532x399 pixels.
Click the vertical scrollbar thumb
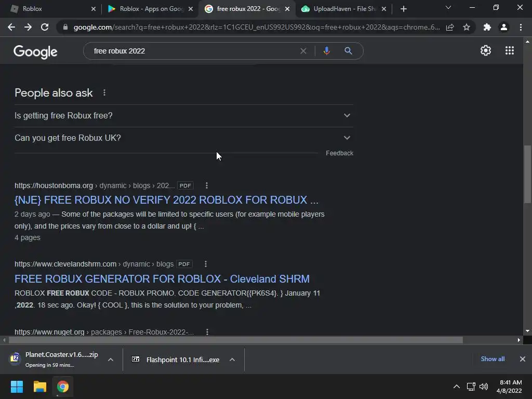(527, 175)
